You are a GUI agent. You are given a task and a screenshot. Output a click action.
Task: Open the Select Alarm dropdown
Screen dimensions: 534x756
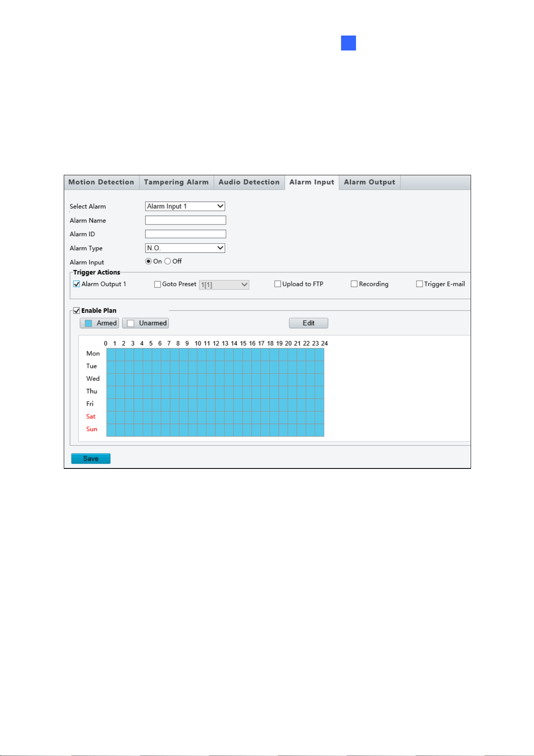[x=185, y=206]
